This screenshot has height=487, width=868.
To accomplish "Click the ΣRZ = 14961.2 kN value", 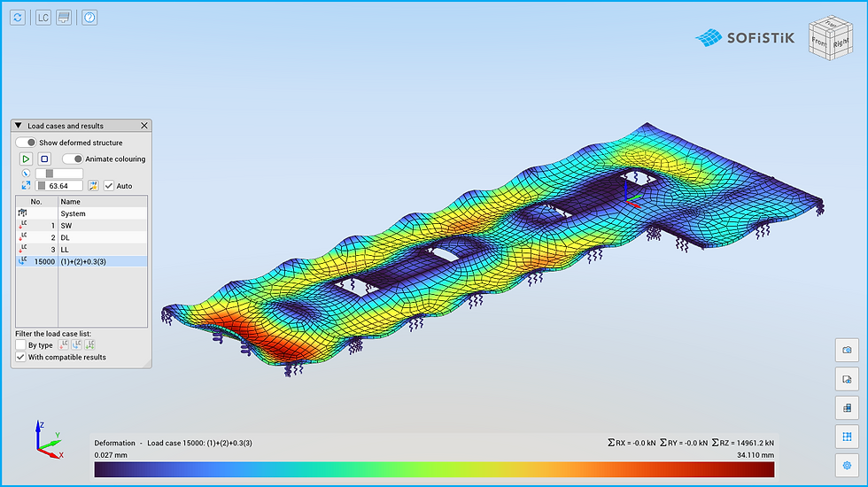I will [x=743, y=443].
